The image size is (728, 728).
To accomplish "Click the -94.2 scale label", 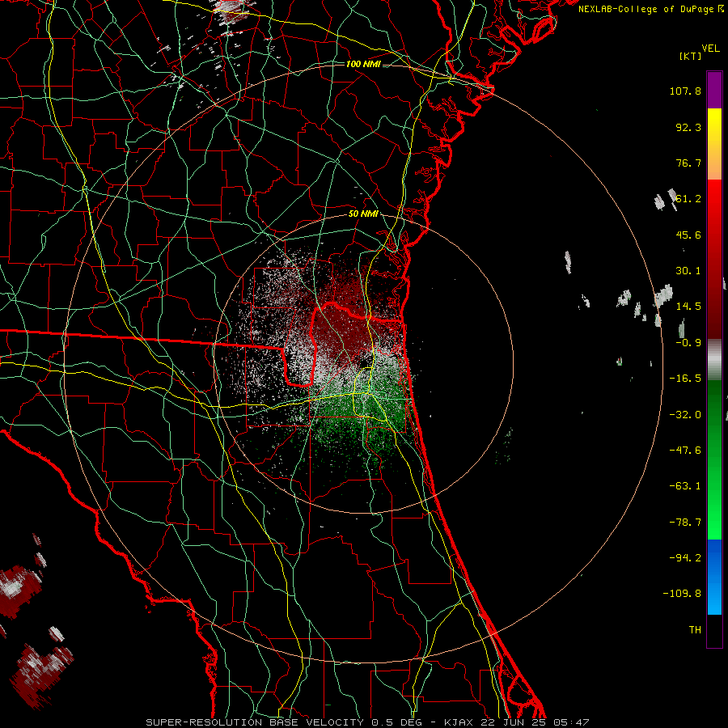I will click(685, 558).
